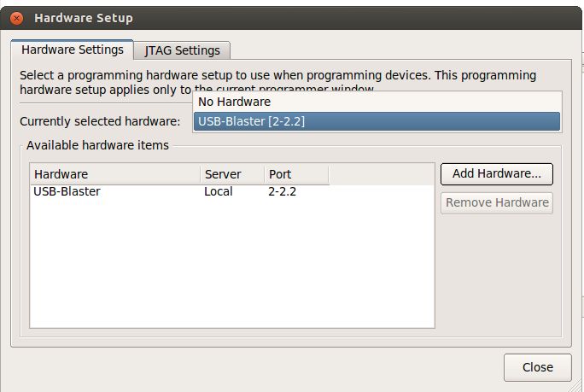Click the "Currently selected hardware" label

click(100, 121)
